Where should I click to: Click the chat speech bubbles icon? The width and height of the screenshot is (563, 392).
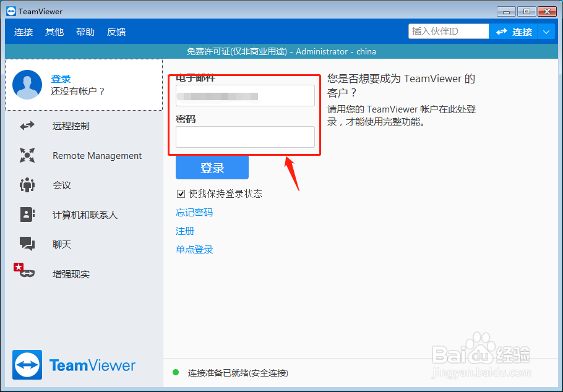tap(27, 244)
